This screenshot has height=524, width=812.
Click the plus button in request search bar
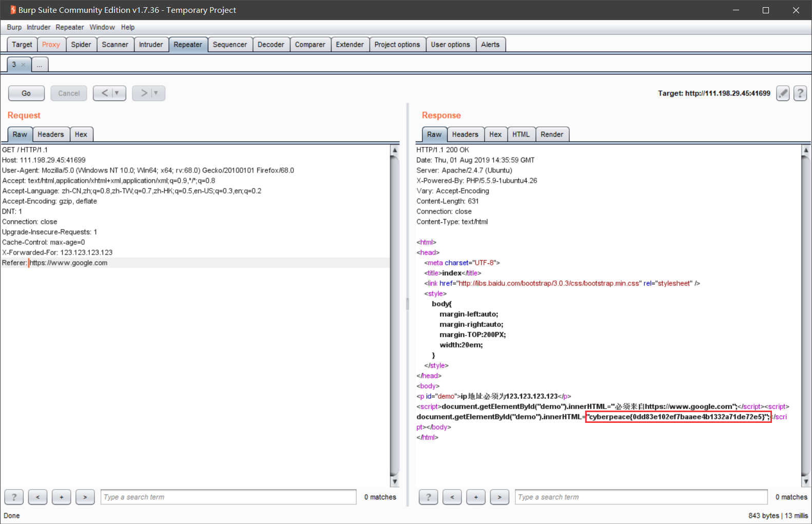[x=62, y=497]
